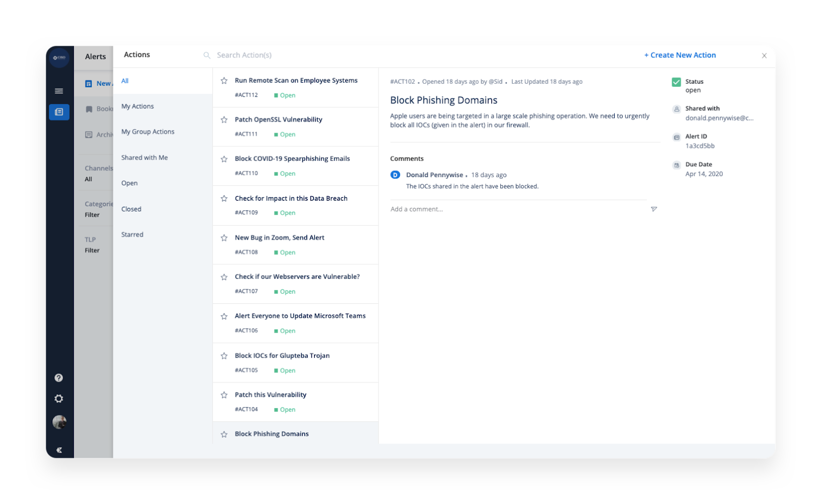Click the Open status of #ACT105
Viewport: 821px width, 504px height.
click(x=285, y=371)
